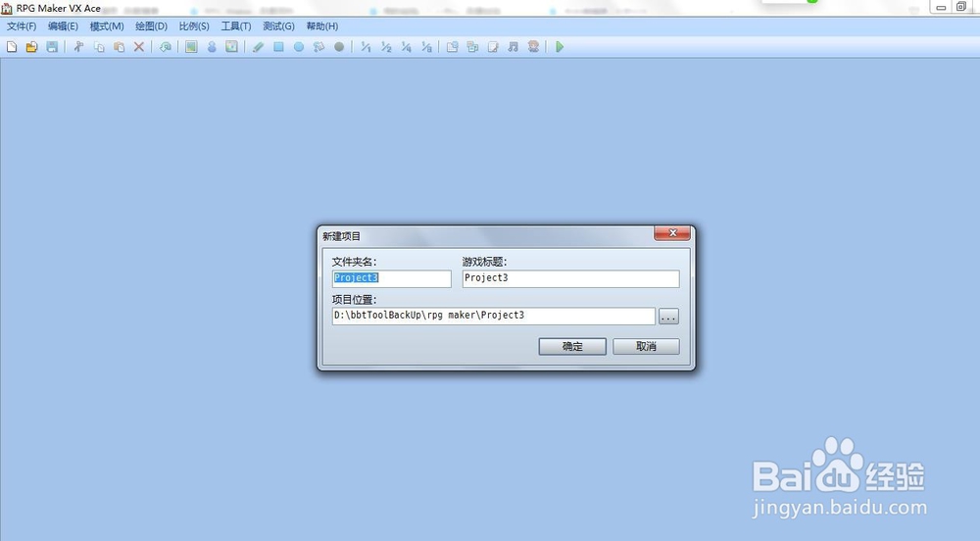
Task: Open the 文件(F) menu
Action: (22, 26)
